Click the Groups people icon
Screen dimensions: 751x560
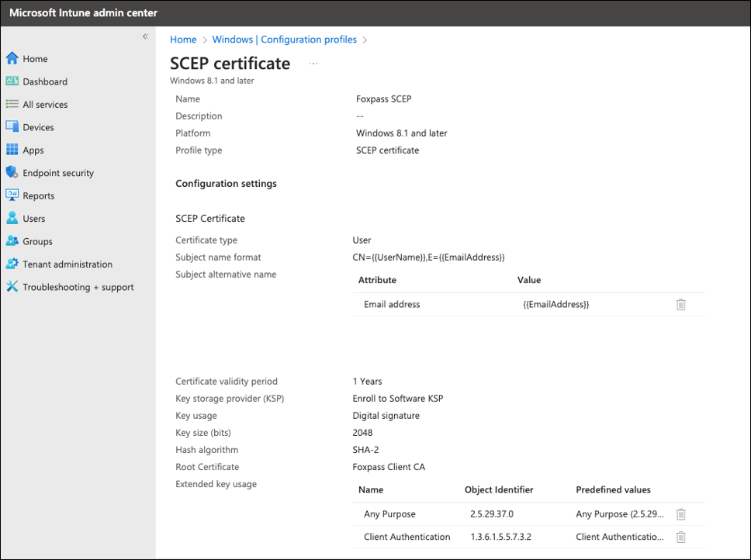coord(12,240)
